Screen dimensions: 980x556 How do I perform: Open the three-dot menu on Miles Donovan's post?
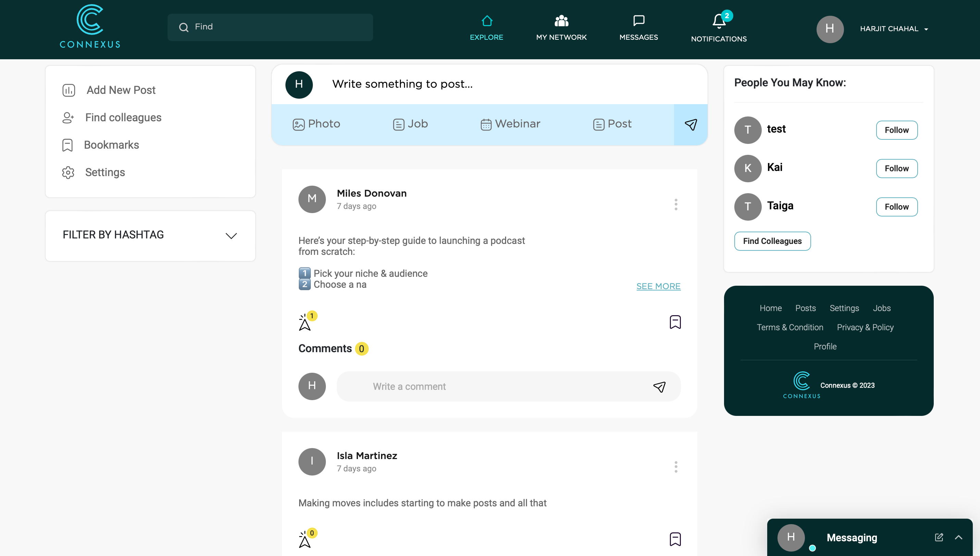pyautogui.click(x=676, y=204)
